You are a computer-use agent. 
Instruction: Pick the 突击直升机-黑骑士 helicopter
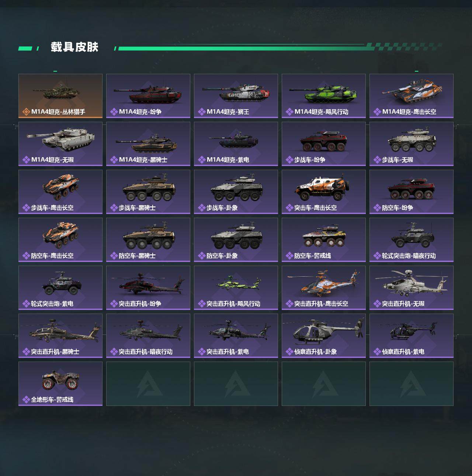tap(60, 336)
